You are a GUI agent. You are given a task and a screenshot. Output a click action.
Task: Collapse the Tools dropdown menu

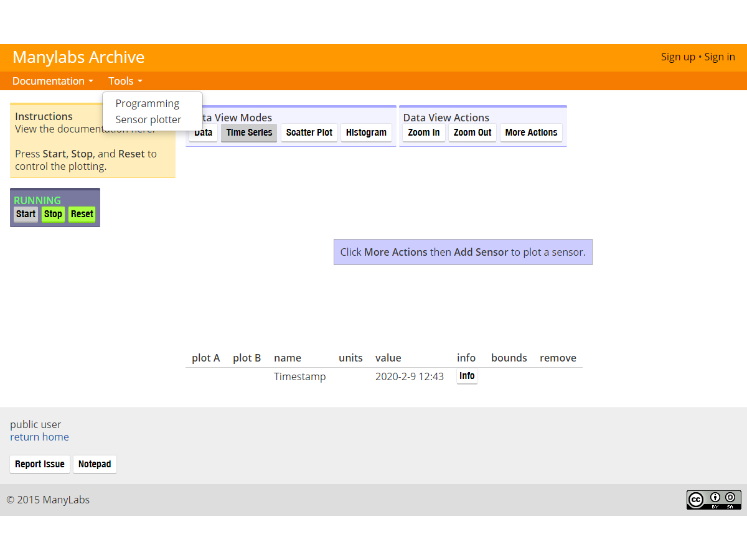pyautogui.click(x=125, y=81)
